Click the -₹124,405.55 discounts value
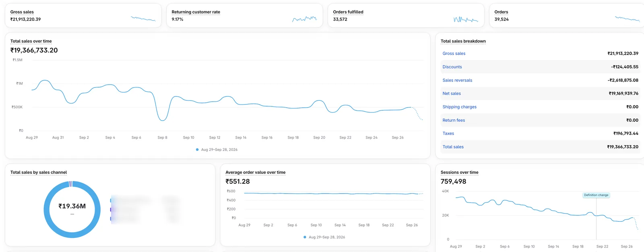Viewport: 644px width, 252px height. point(625,67)
